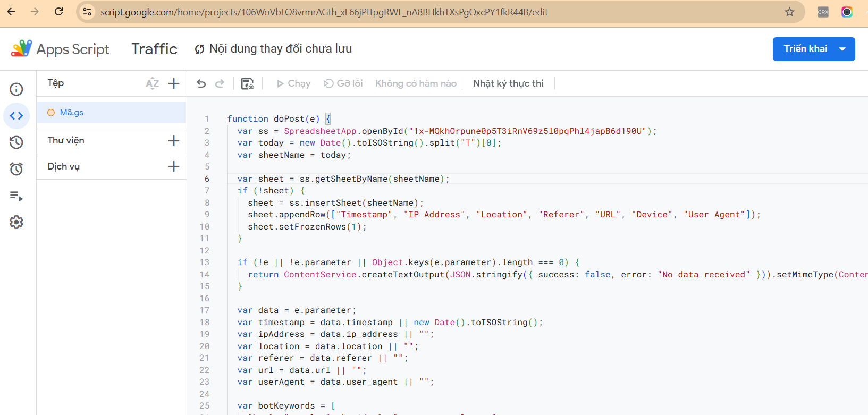Add a library with Thư viện plus
The height and width of the screenshot is (415, 868).
(174, 141)
